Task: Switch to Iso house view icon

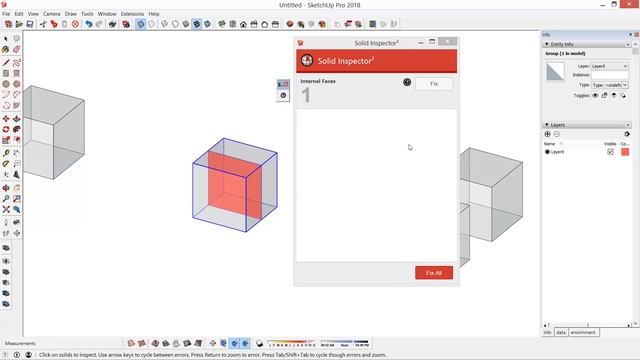Action: pos(222,24)
